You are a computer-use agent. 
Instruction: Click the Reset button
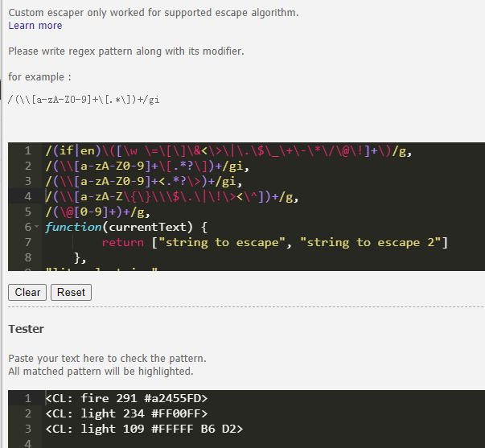pos(71,293)
